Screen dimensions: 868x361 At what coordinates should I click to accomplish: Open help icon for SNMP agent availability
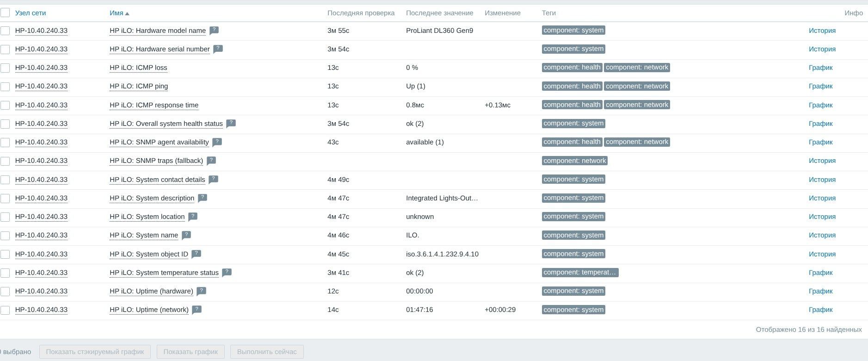tap(217, 142)
